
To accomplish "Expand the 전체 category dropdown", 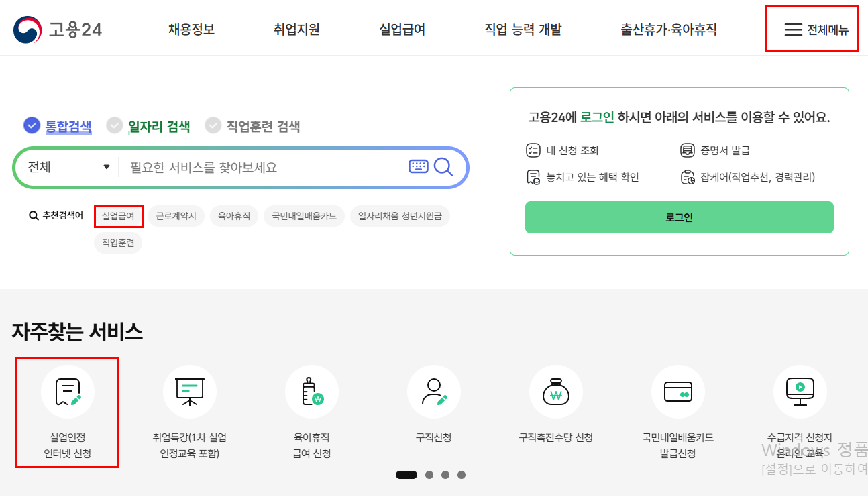I will coord(66,166).
